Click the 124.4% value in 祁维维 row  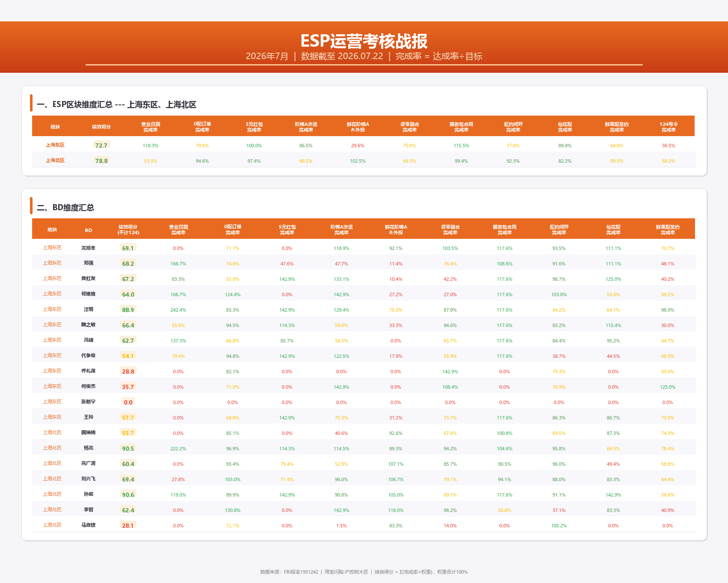[233, 294]
